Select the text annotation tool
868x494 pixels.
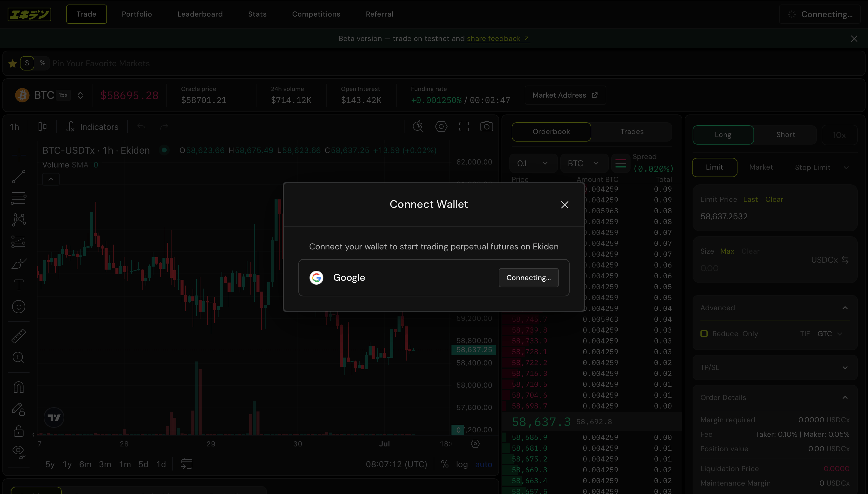coord(19,285)
